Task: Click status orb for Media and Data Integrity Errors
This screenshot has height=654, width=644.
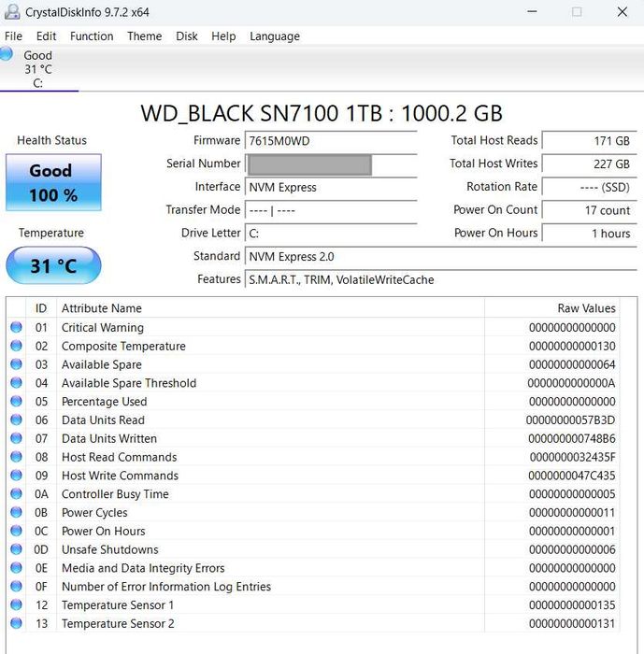Action: [x=16, y=567]
